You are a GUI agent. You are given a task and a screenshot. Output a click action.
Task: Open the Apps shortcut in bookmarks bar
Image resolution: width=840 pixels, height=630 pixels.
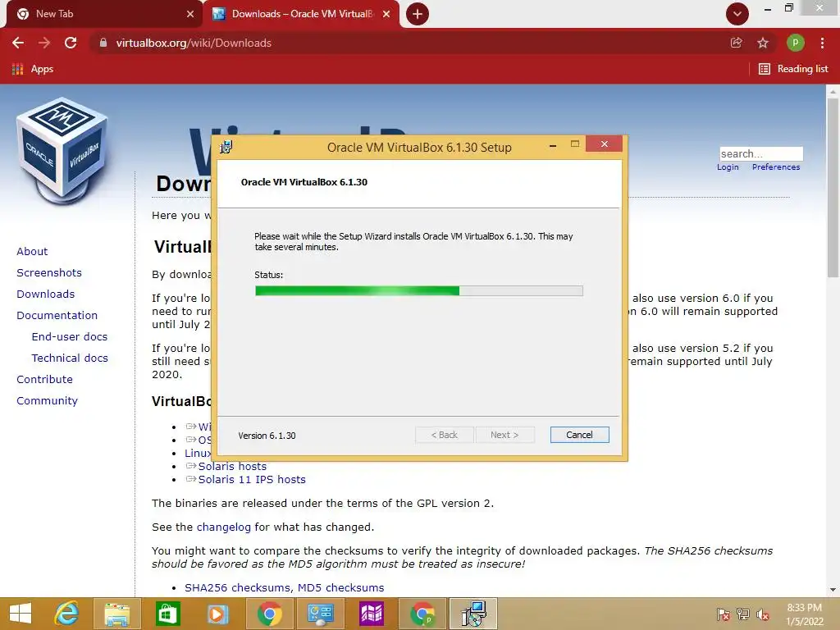[33, 69]
